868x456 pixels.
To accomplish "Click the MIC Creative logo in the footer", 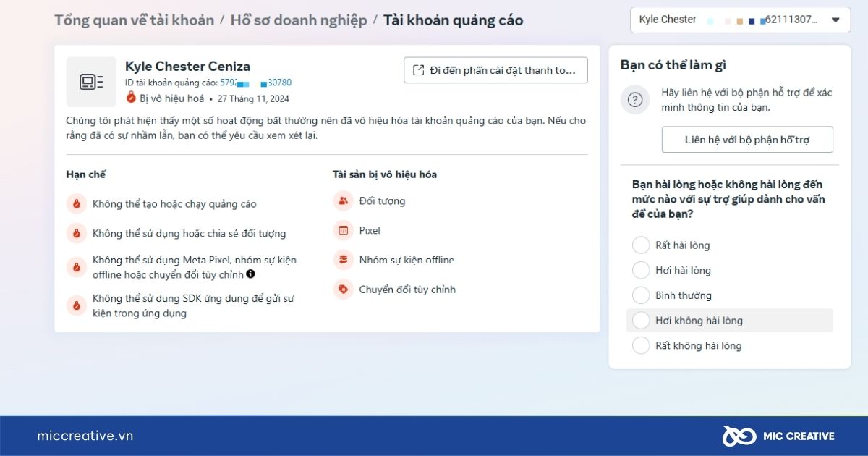I will click(778, 436).
